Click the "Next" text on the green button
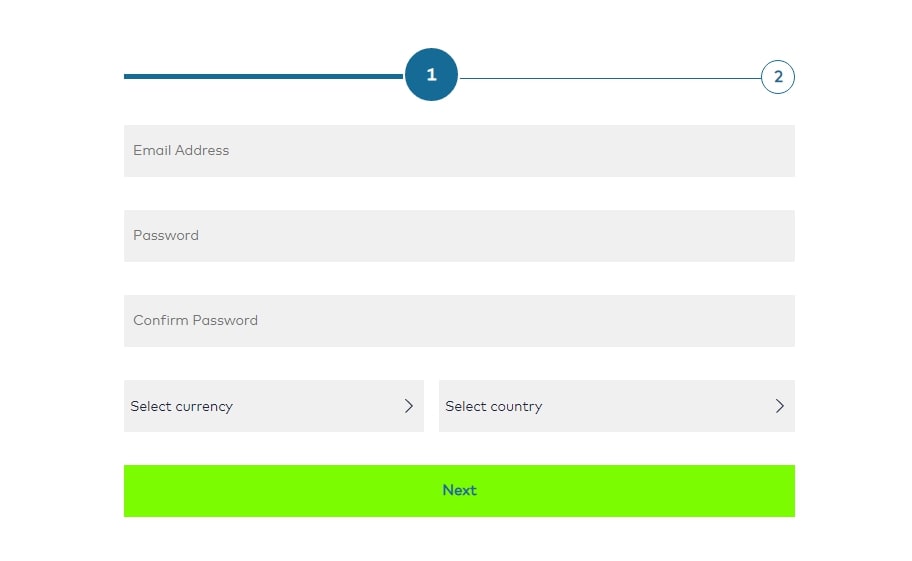 [459, 490]
